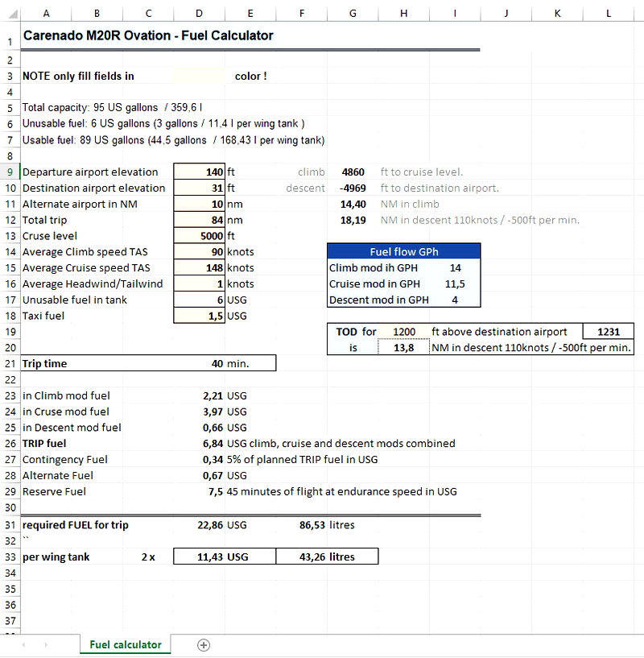Select the Taxi fuel cell showing 1,5
644x658 pixels.
(x=199, y=315)
